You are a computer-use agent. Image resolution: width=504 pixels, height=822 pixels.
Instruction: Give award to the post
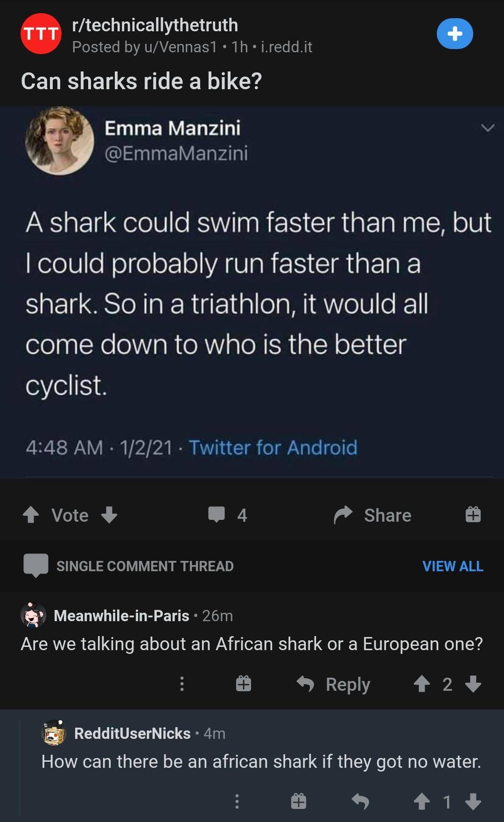473,514
